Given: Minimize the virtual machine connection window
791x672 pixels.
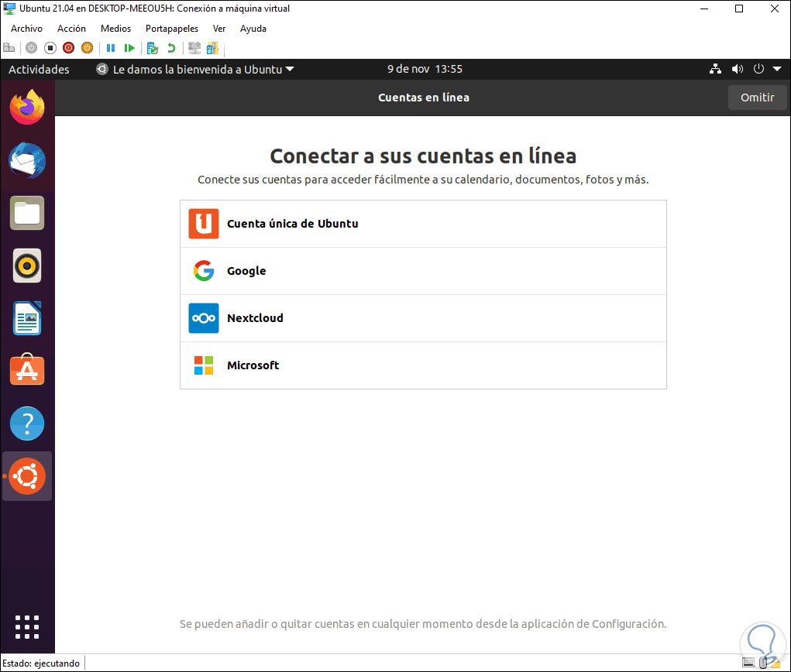Looking at the screenshot, I should [704, 9].
